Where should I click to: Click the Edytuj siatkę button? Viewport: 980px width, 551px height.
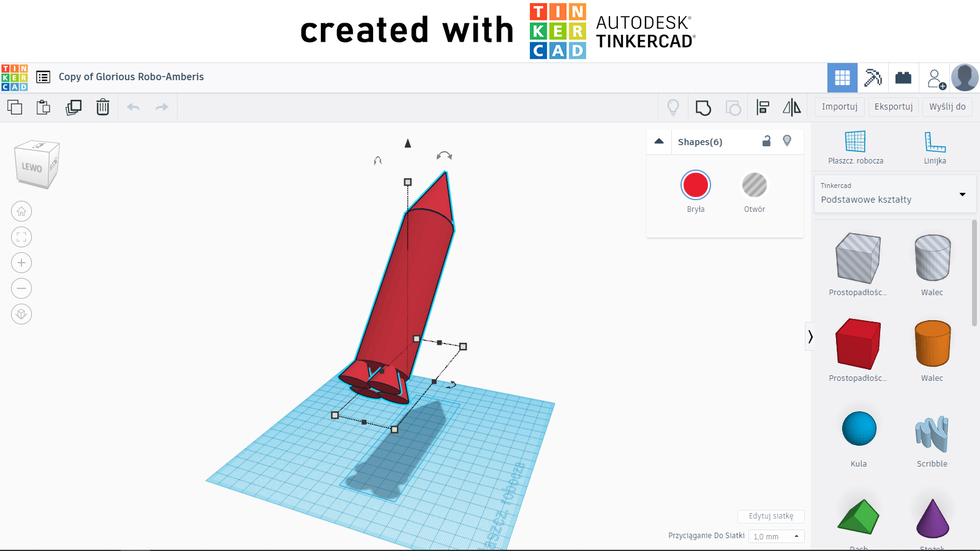(x=771, y=516)
